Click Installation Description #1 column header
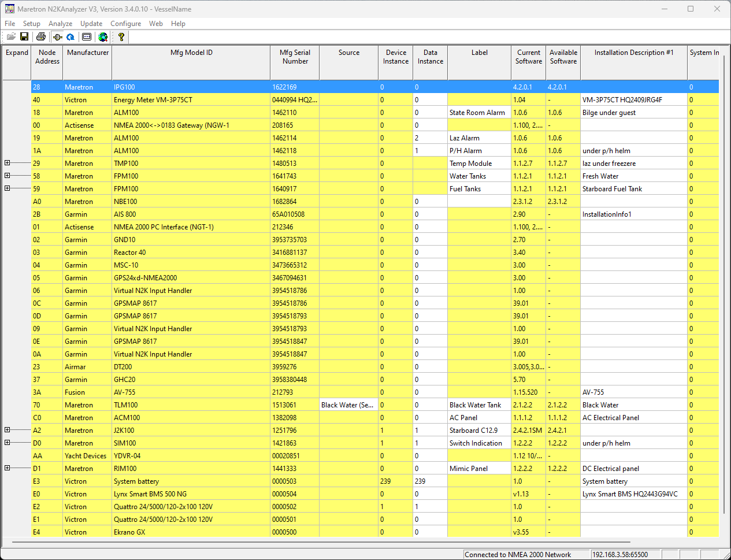The height and width of the screenshot is (560, 731). click(x=634, y=62)
